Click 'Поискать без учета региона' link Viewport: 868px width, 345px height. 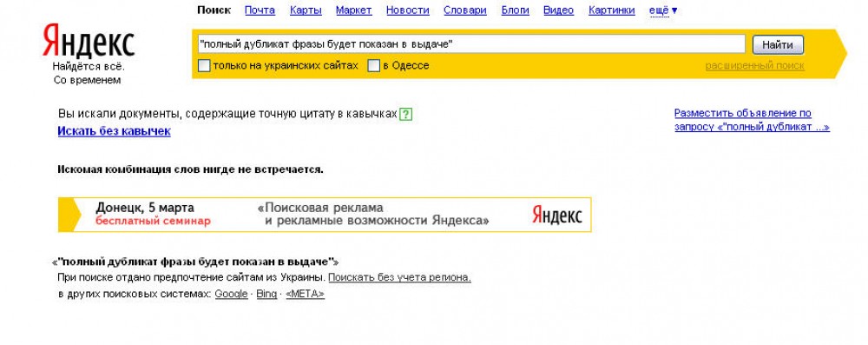pos(399,277)
